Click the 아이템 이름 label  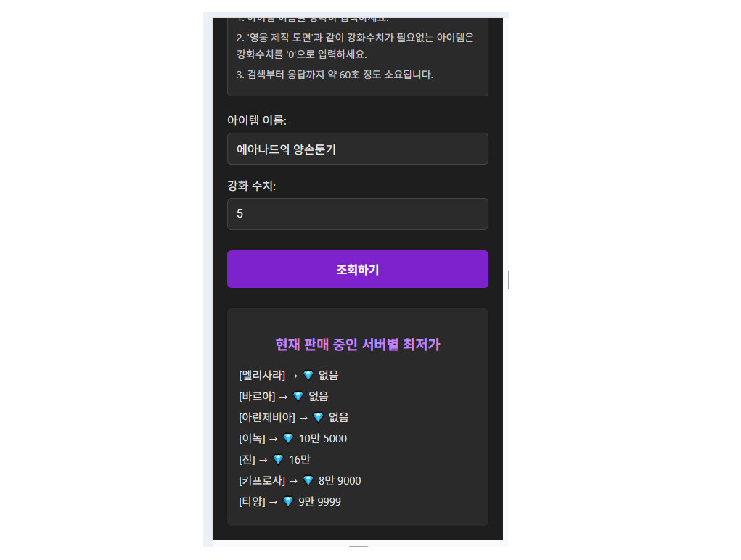257,120
